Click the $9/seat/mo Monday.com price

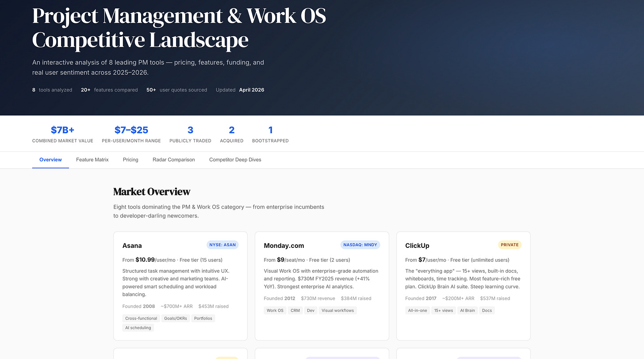click(x=291, y=260)
